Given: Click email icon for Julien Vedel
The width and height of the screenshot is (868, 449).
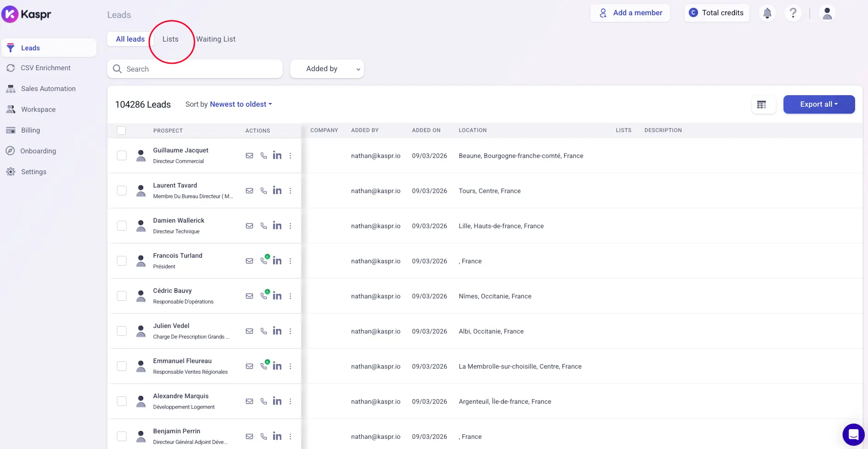Looking at the screenshot, I should coord(249,331).
